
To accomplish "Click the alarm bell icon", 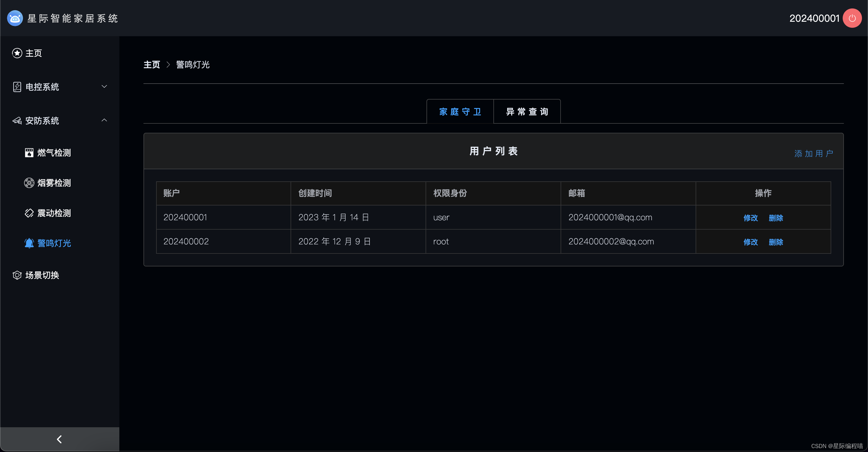I will click(29, 243).
